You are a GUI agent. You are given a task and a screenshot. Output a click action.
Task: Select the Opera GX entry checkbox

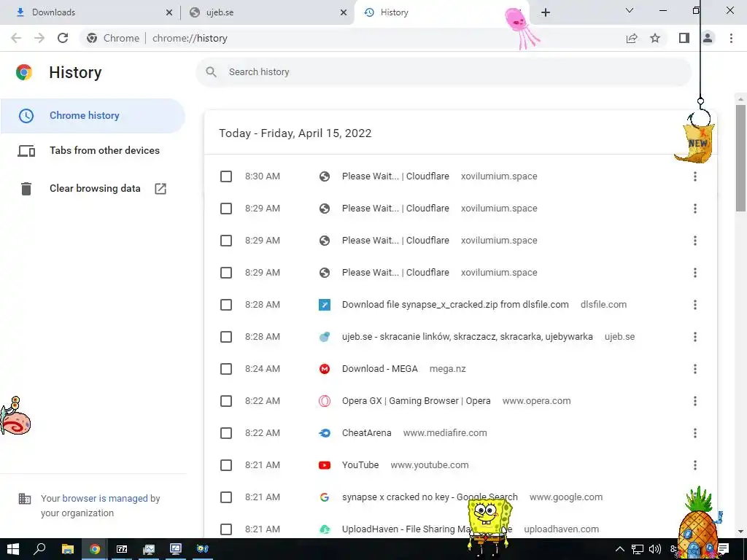point(226,401)
